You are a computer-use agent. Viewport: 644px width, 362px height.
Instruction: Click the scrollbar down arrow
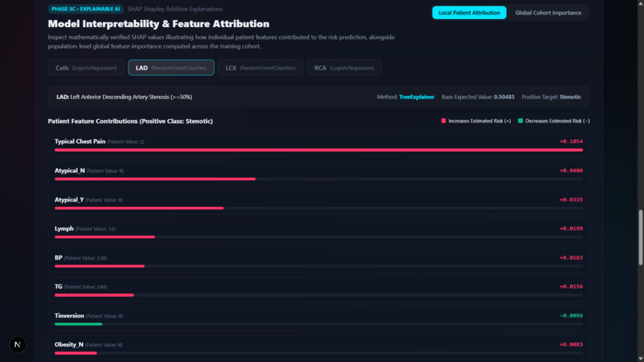(640, 359)
